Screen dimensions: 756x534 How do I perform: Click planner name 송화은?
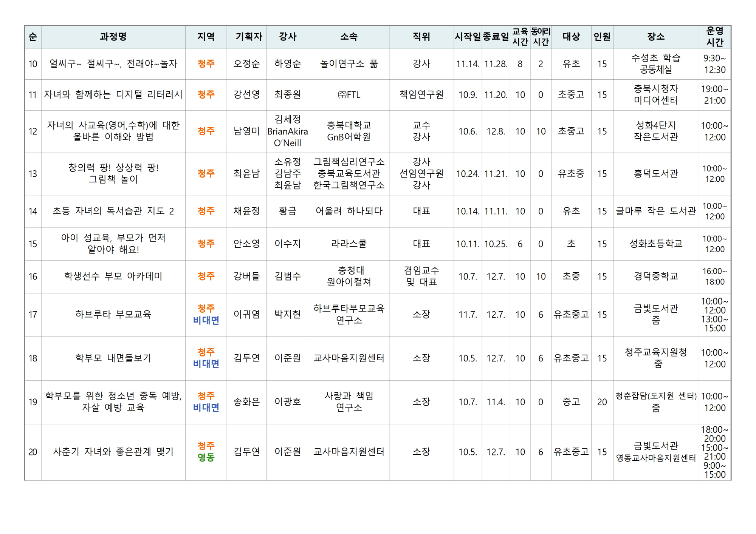pos(246,401)
